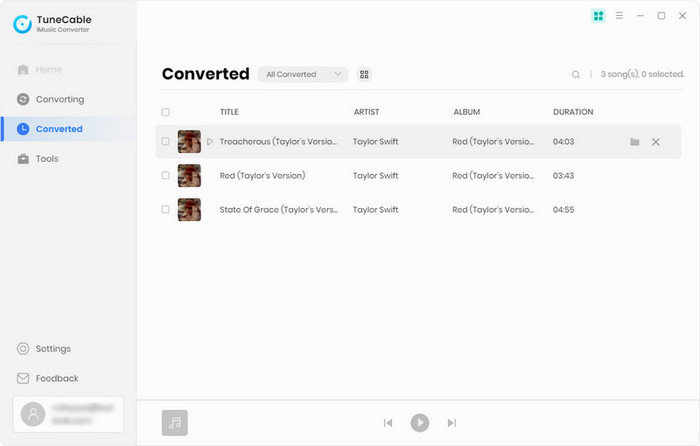Open the user account profile card
Image resolution: width=700 pixels, height=446 pixels.
[x=68, y=414]
